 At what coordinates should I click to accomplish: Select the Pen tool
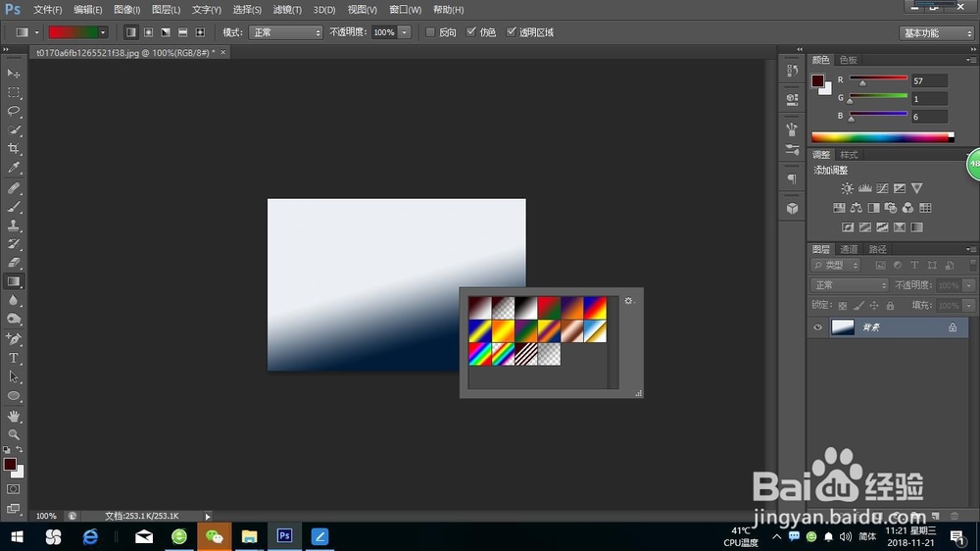[x=13, y=339]
